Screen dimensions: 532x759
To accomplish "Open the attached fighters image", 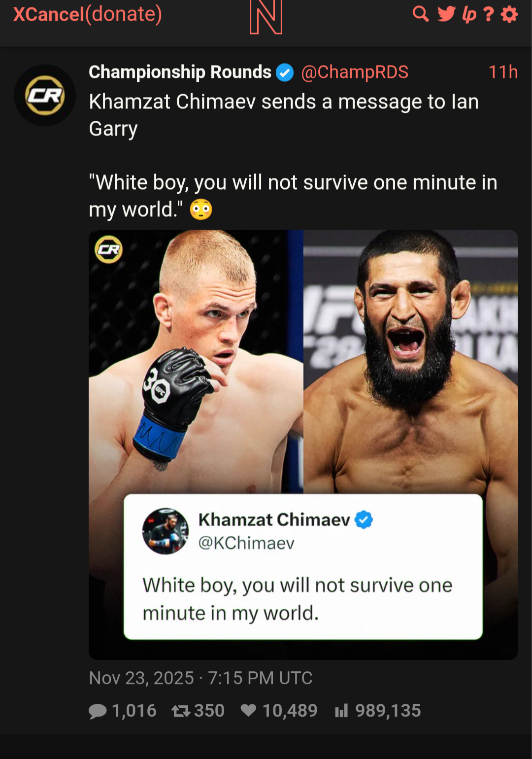I will tap(303, 445).
